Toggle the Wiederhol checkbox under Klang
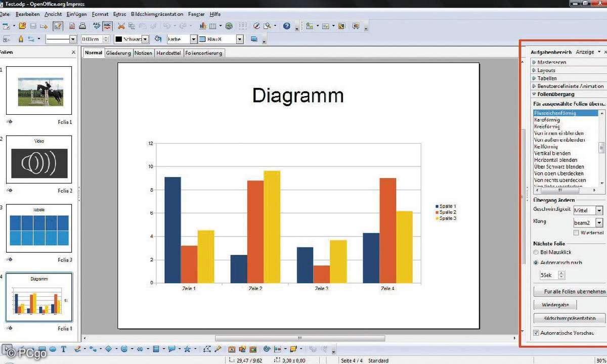Image resolution: width=607 pixels, height=364 pixels. (576, 233)
